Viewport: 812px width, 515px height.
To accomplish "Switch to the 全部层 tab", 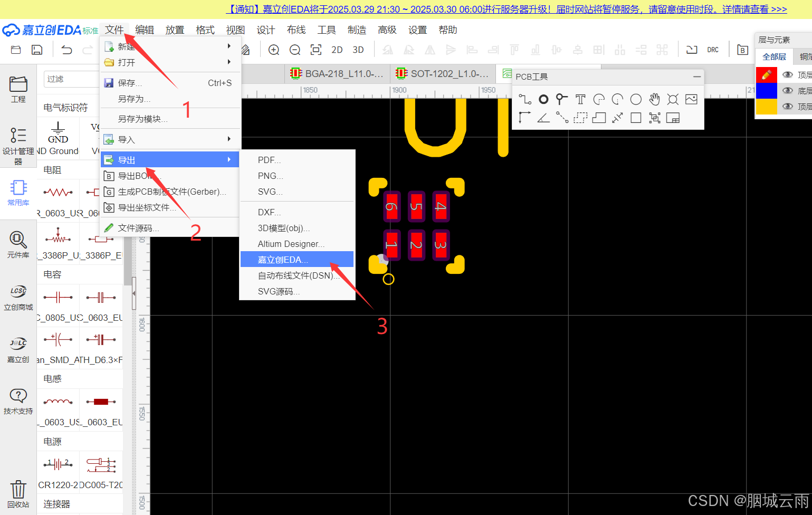I will coord(774,56).
